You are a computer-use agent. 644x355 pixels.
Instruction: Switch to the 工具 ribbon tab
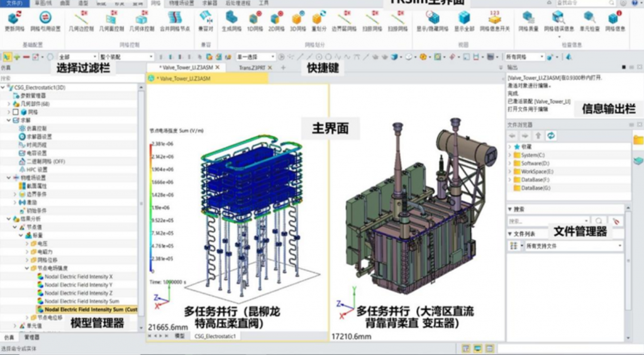[x=264, y=3]
